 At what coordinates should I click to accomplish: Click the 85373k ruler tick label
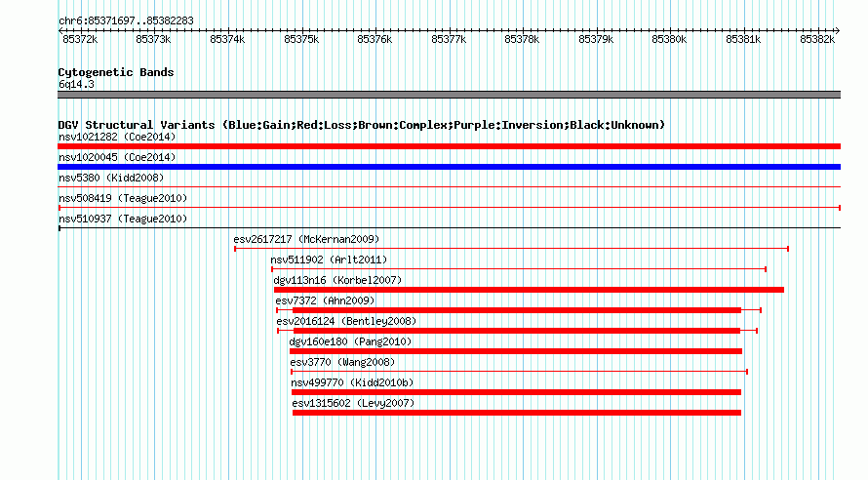[153, 39]
